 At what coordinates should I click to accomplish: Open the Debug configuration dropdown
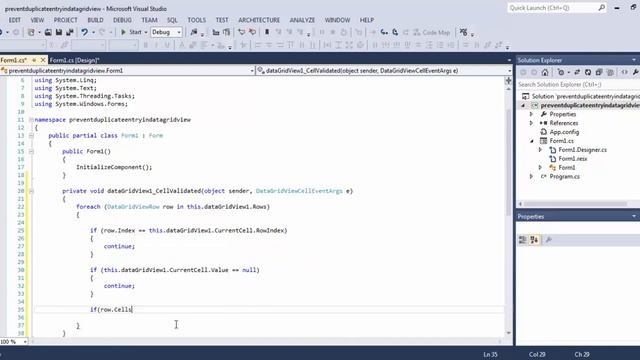pyautogui.click(x=166, y=32)
